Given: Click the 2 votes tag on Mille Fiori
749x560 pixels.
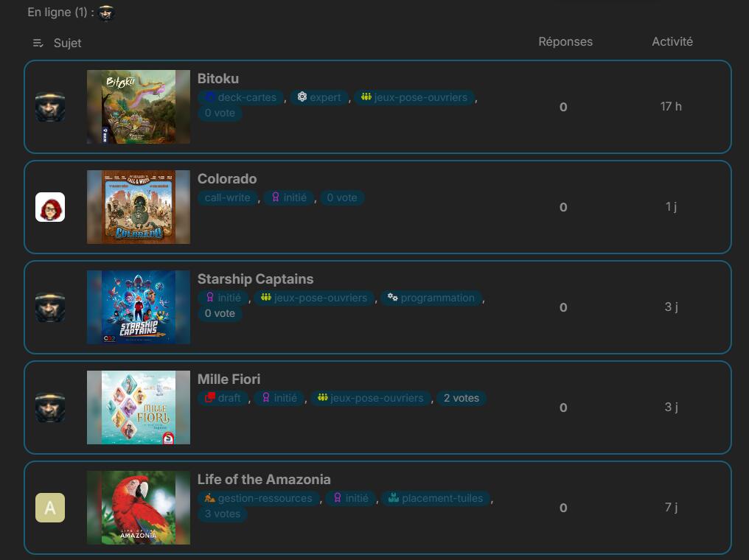Looking at the screenshot, I should [x=461, y=398].
